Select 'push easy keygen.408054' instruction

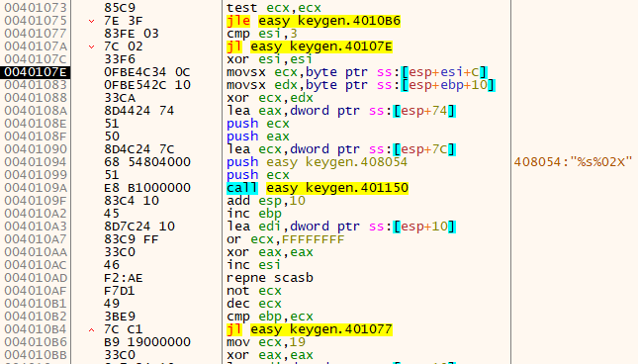click(317, 162)
